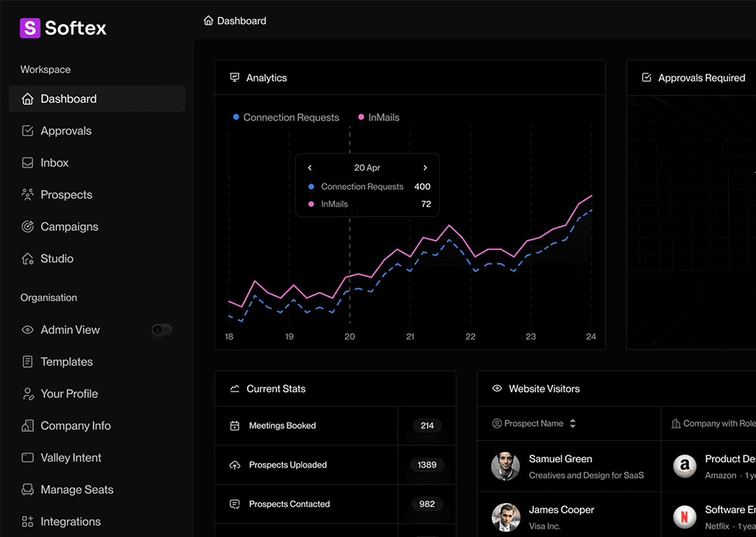The width and height of the screenshot is (756, 537).
Task: Toggle the Admin View switch
Action: (x=161, y=330)
